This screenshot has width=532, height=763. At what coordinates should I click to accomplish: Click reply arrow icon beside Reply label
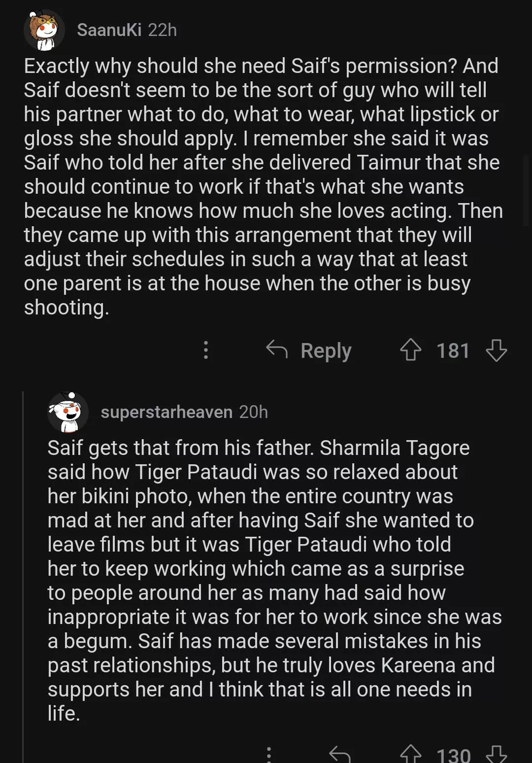(x=277, y=349)
